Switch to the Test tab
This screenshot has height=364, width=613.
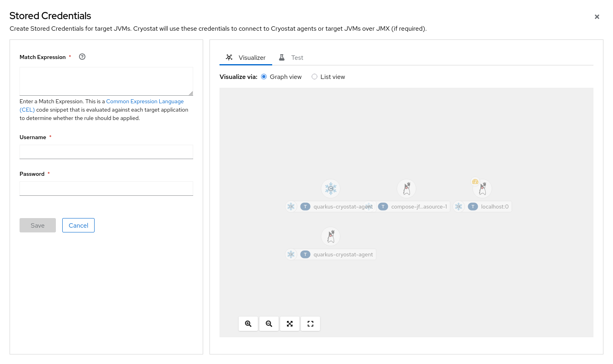(x=291, y=57)
